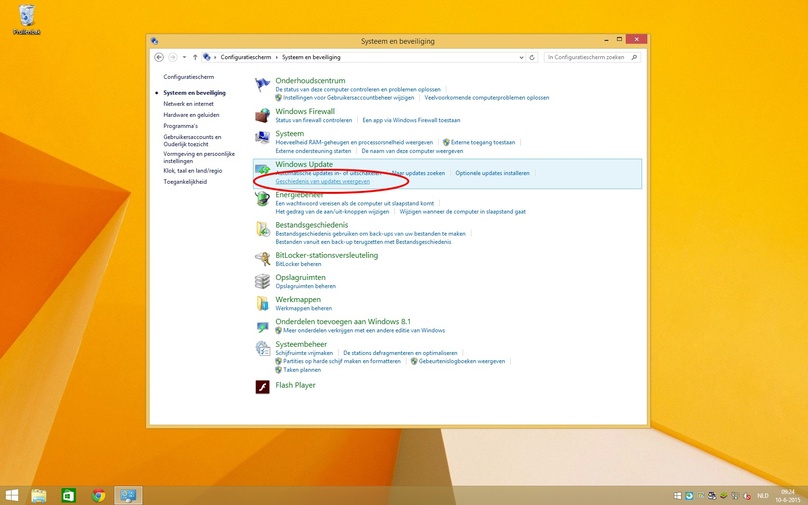Screen dimensions: 808x505
Task: Click the Control Panel taskbar button
Action: pyautogui.click(x=128, y=496)
